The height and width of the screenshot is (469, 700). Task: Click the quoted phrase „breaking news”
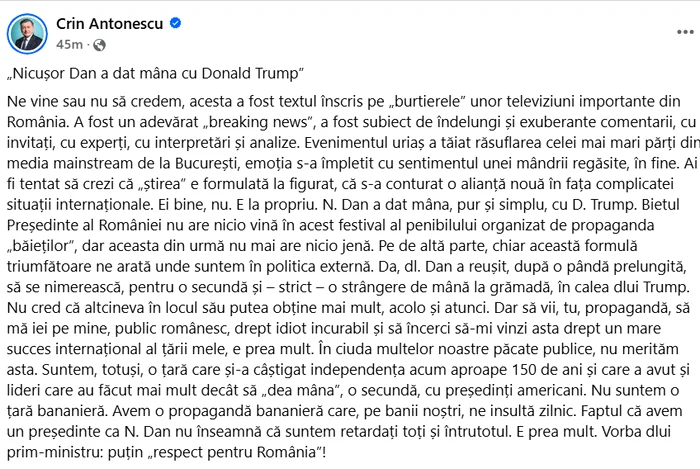tap(258, 122)
